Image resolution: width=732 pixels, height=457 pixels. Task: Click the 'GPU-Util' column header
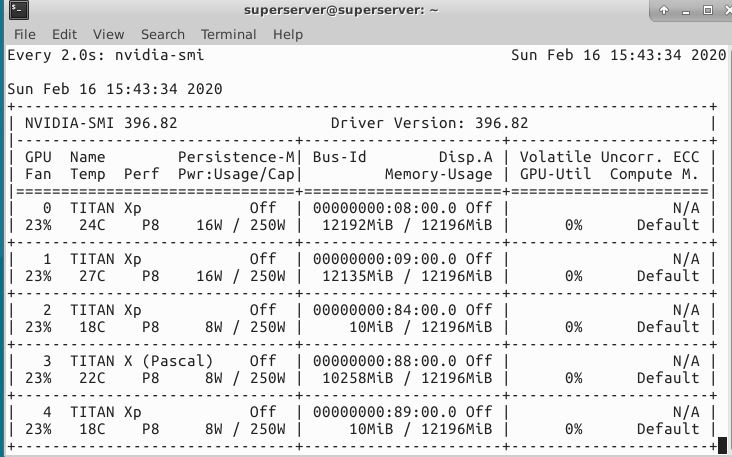click(556, 174)
